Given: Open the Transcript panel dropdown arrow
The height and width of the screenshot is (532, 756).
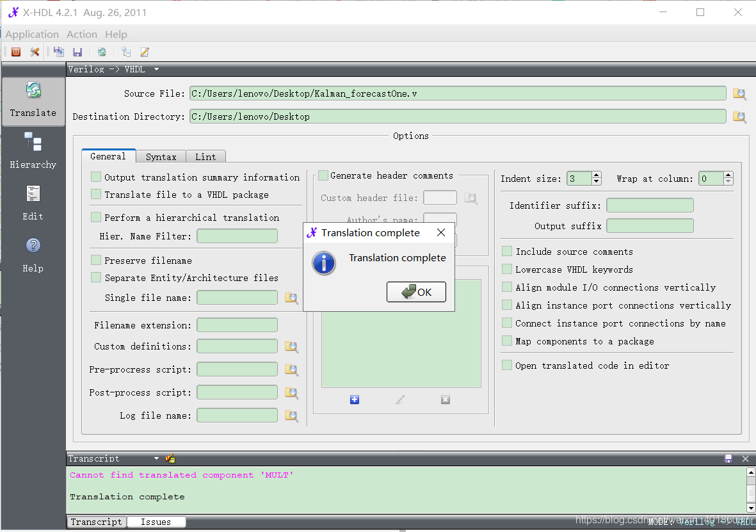Looking at the screenshot, I should (157, 458).
